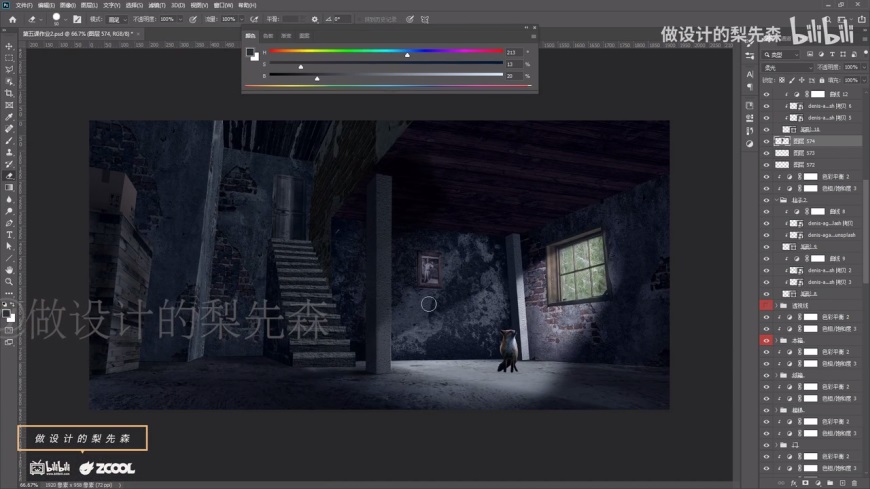The image size is (870, 489).
Task: Open layer filter type dropdown
Action: (x=782, y=54)
